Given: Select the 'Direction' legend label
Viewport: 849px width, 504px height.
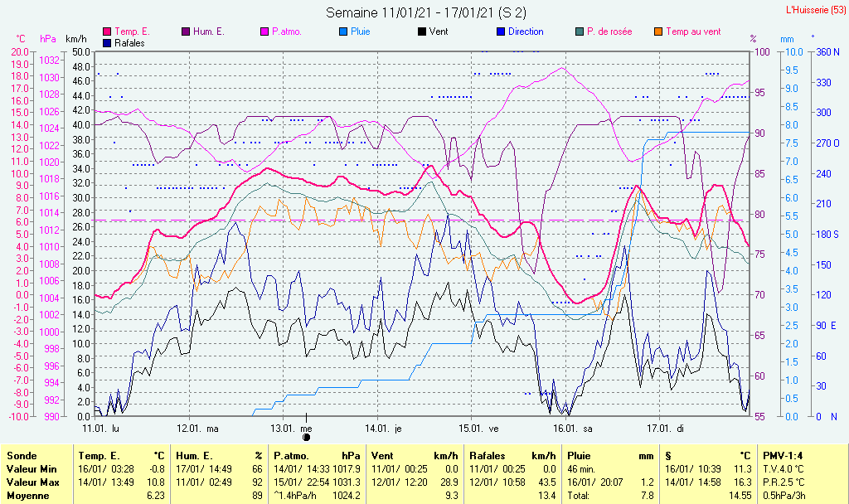Looking at the screenshot, I should (x=526, y=32).
